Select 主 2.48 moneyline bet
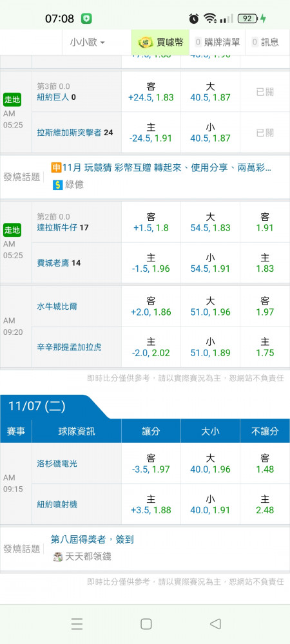Image resolution: width=290 pixels, height=644 pixels. [265, 504]
